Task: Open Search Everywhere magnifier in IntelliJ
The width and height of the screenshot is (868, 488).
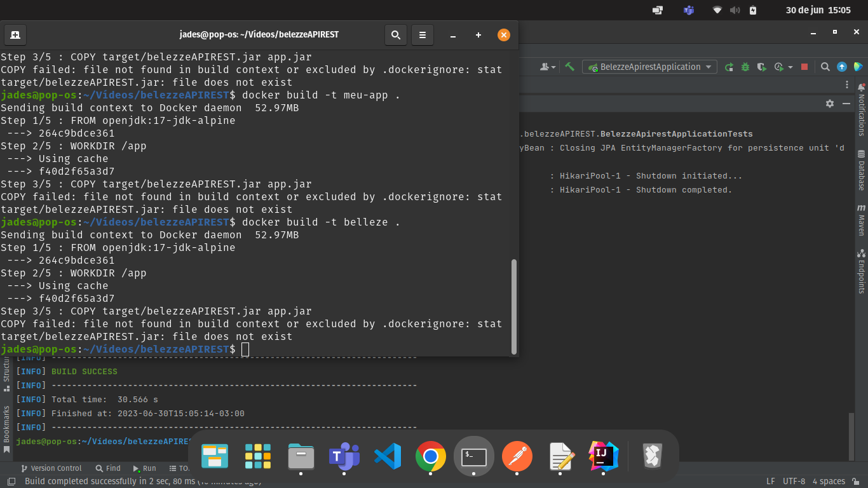Action: coord(825,67)
